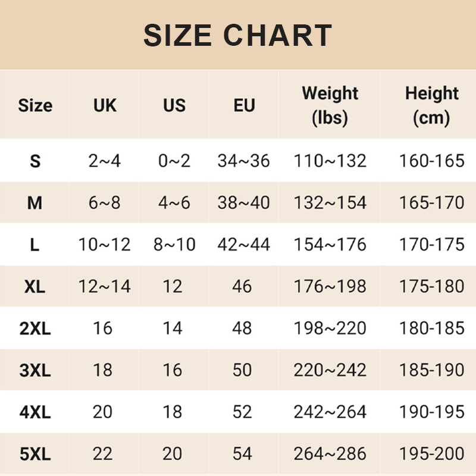Select the S size row label
This screenshot has height=476, width=476.
click(35, 161)
